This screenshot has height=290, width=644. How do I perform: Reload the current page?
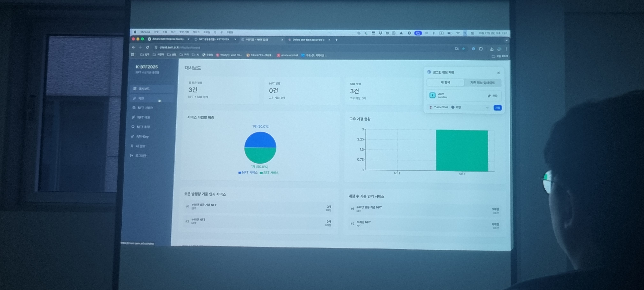147,47
